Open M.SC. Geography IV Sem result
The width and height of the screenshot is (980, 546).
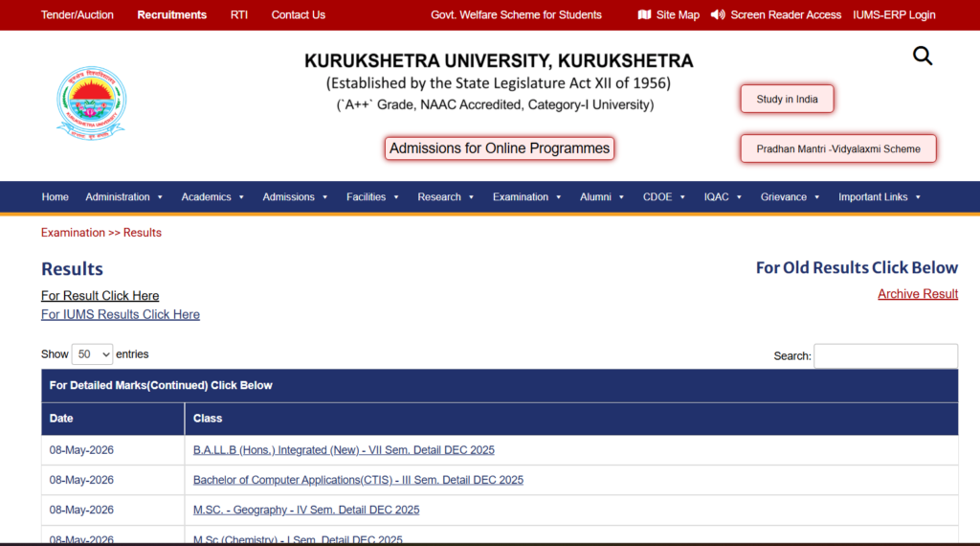click(x=306, y=511)
